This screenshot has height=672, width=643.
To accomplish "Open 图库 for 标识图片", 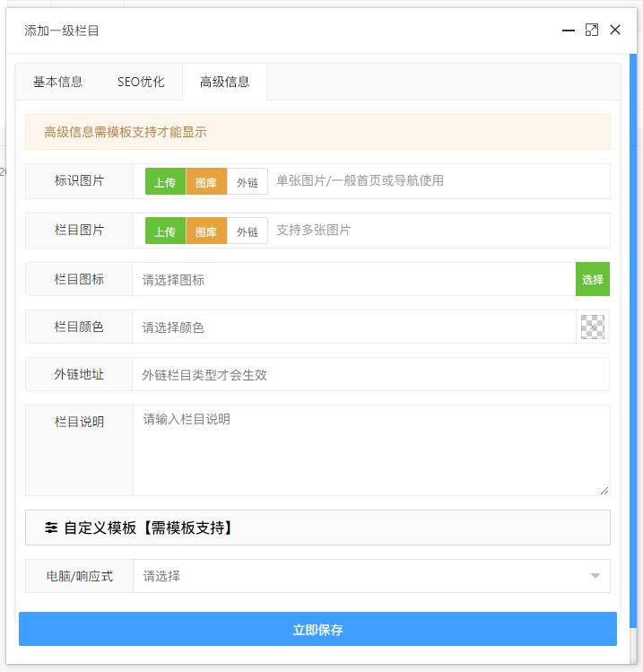I will [x=206, y=182].
